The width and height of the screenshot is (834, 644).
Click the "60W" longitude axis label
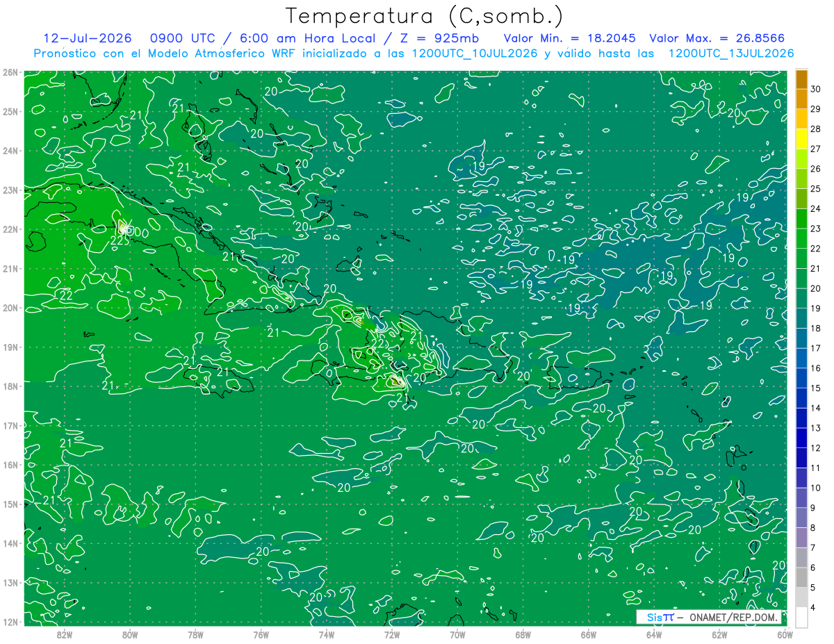[x=785, y=634]
